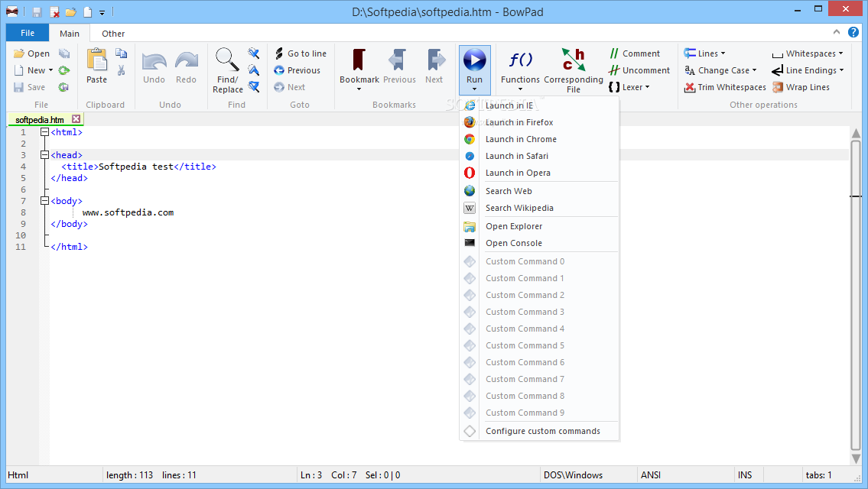868x489 pixels.
Task: Launch in Firefox from Run menu
Action: [538, 122]
